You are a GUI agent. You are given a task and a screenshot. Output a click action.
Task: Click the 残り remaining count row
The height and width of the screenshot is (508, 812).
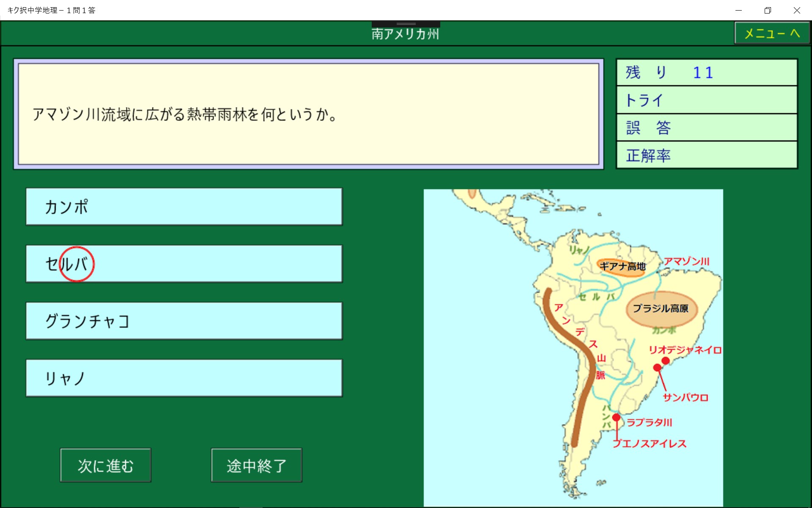[x=707, y=73]
